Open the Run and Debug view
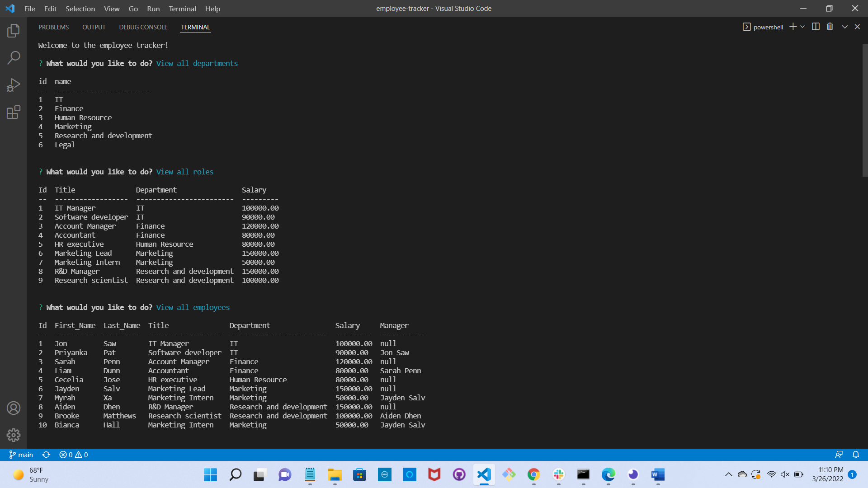Screen dimensions: 868x488 [x=13, y=84]
